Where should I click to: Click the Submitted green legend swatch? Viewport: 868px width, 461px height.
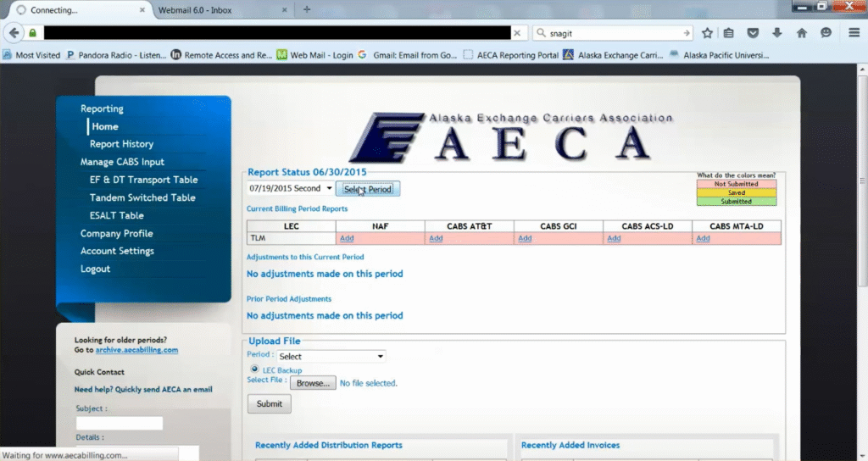[x=737, y=202]
